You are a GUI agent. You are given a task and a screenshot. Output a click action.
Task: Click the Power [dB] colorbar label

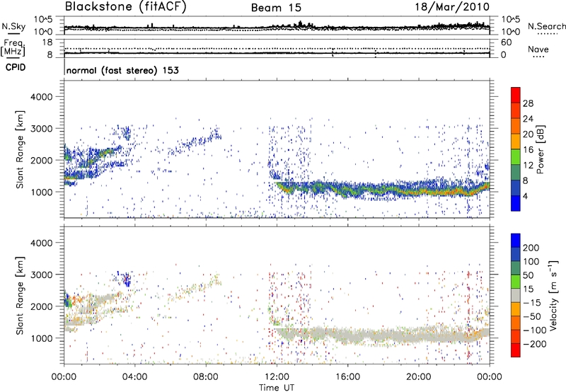coord(541,149)
